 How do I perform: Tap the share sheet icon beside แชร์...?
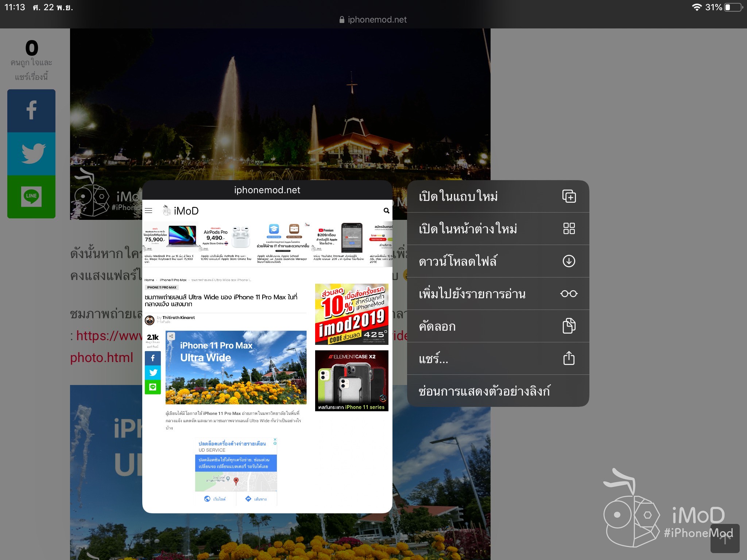click(x=569, y=359)
